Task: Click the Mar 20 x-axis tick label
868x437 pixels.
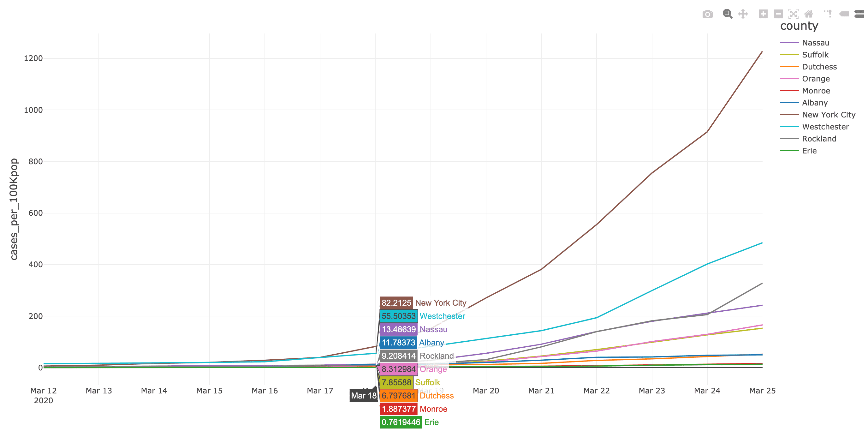Action: coord(485,391)
